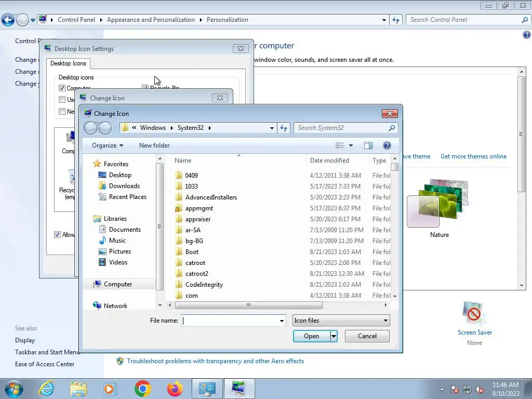
Task: Toggle Computer checkbox in Desktop Icon Settings
Action: point(62,88)
